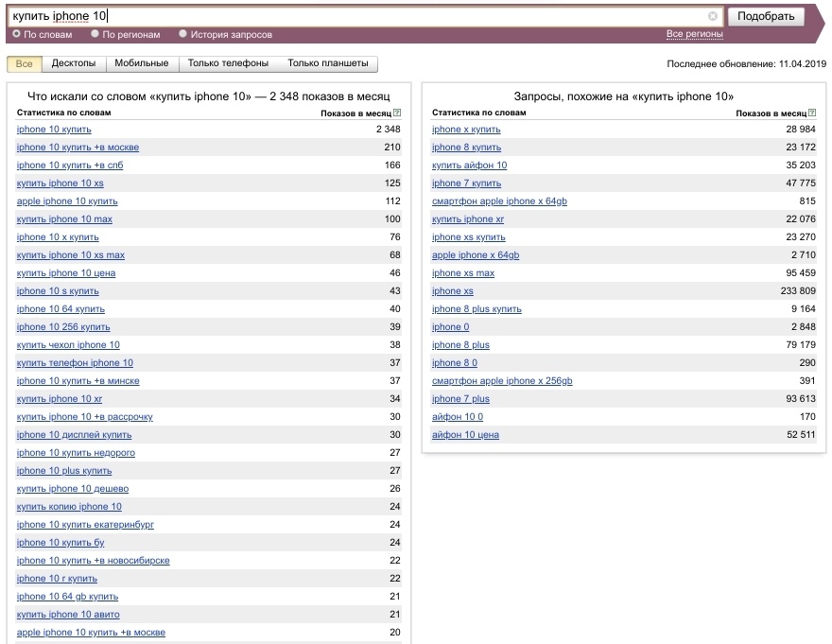Open similar query 'iphone 7 plus'
832x644 pixels.
pyautogui.click(x=461, y=399)
